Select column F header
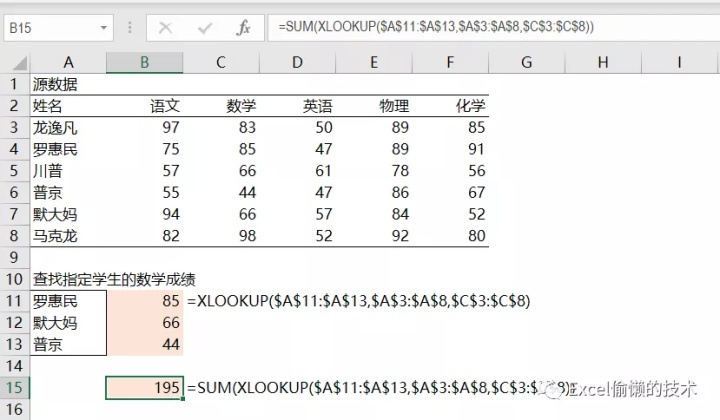Viewport: 720px width, 420px height. click(450, 62)
